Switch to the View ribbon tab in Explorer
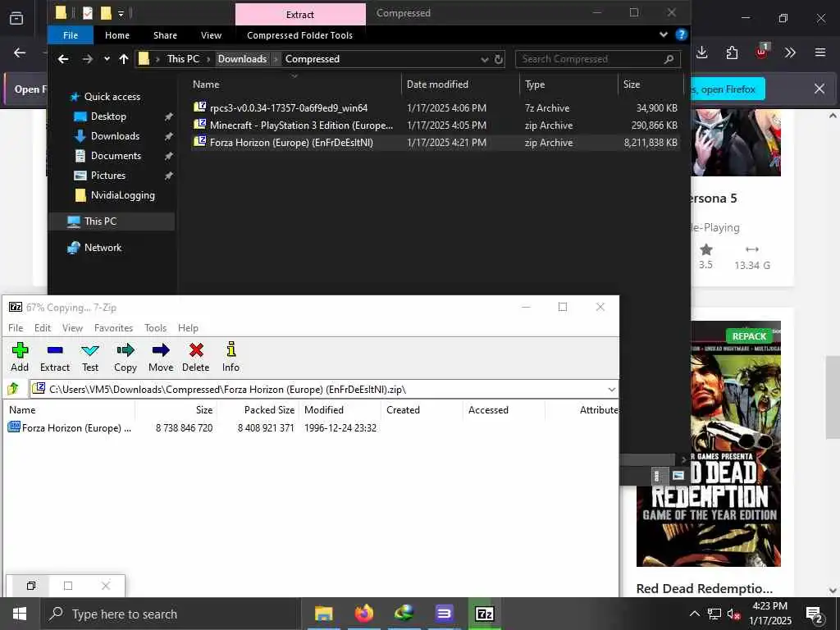840x630 pixels. [x=211, y=35]
